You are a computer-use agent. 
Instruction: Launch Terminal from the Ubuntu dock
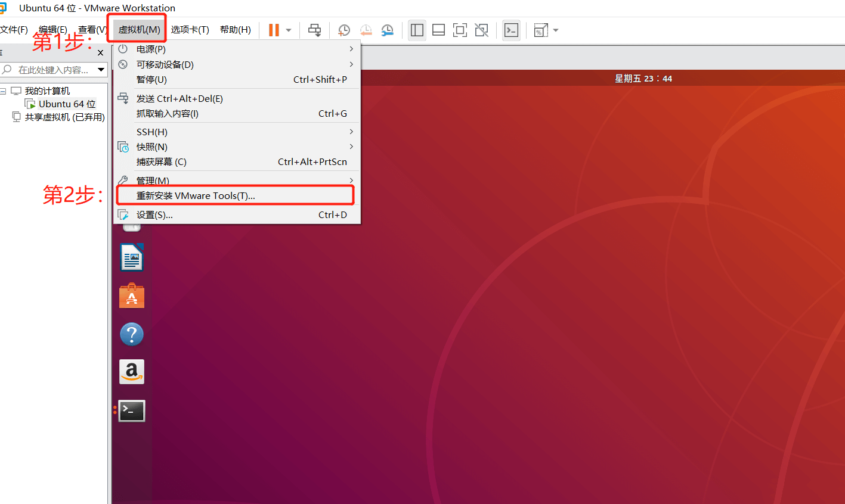tap(132, 410)
